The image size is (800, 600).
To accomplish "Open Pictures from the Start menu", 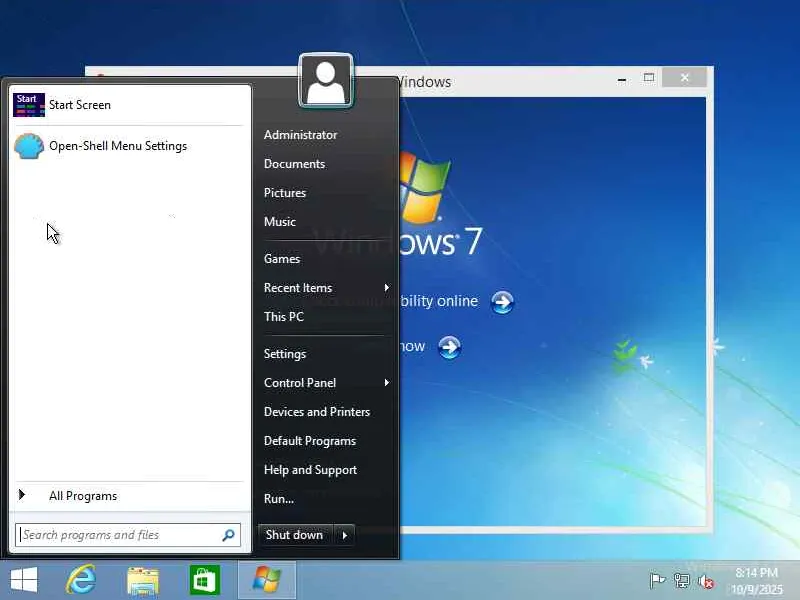I will (285, 193).
